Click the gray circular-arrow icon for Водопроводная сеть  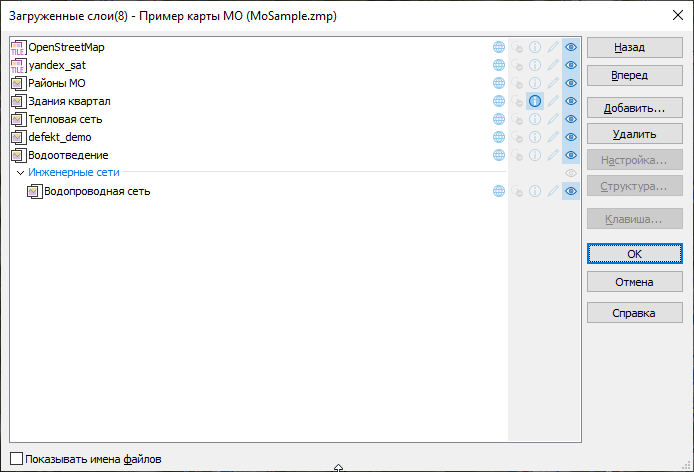tap(517, 191)
